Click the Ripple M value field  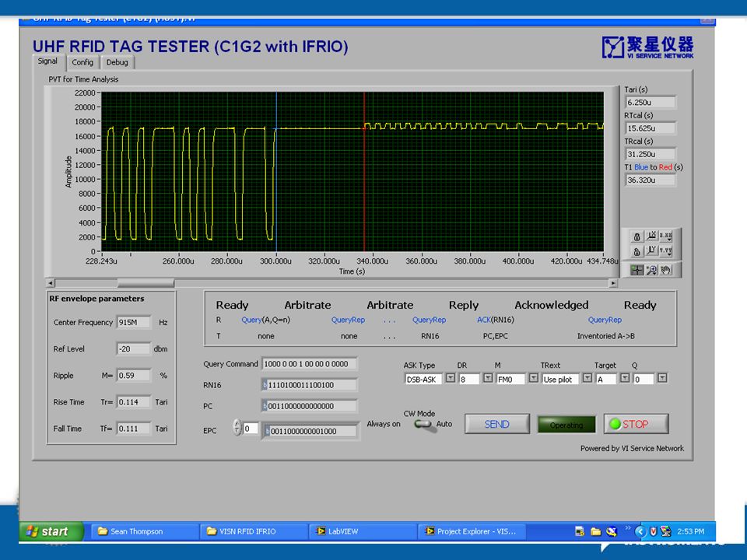tap(134, 376)
